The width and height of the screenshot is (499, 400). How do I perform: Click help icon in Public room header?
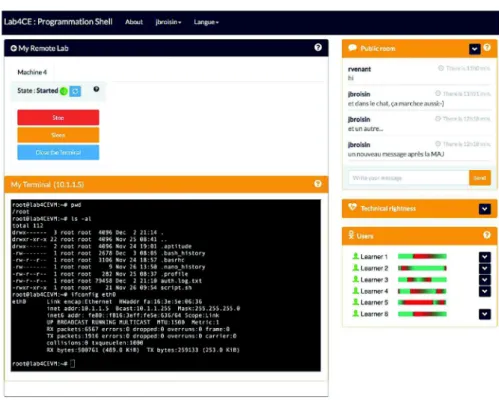point(487,47)
